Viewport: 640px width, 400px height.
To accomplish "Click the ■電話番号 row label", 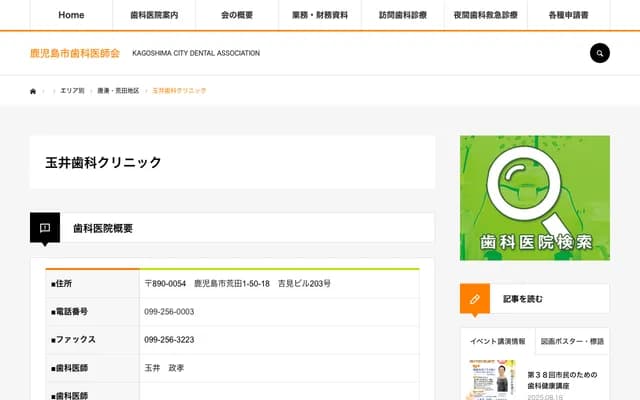I will coord(69,312).
